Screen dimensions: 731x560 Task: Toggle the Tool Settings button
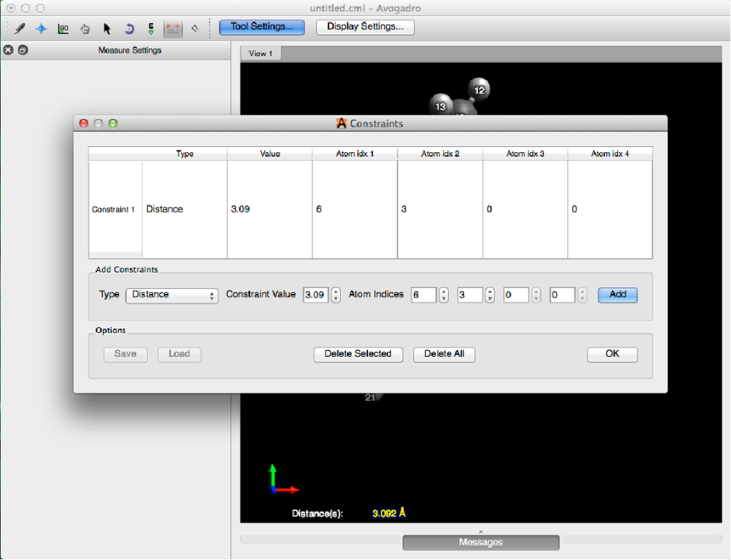click(262, 26)
